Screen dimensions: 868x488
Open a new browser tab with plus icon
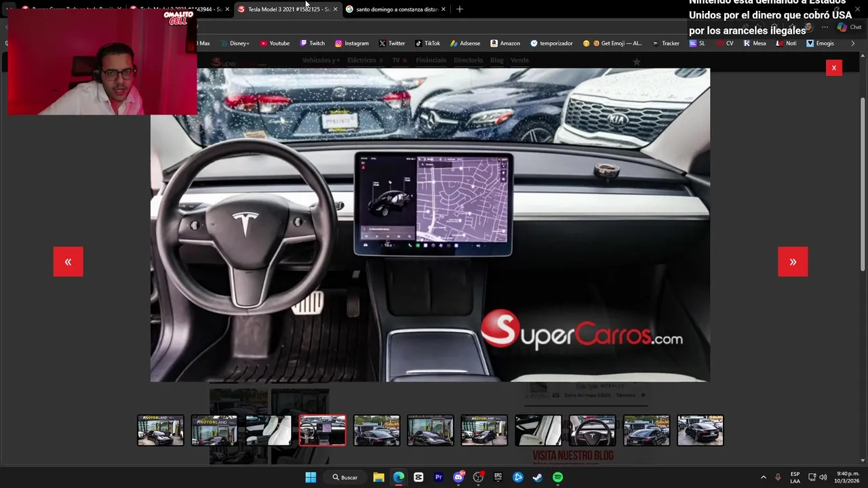pyautogui.click(x=460, y=9)
